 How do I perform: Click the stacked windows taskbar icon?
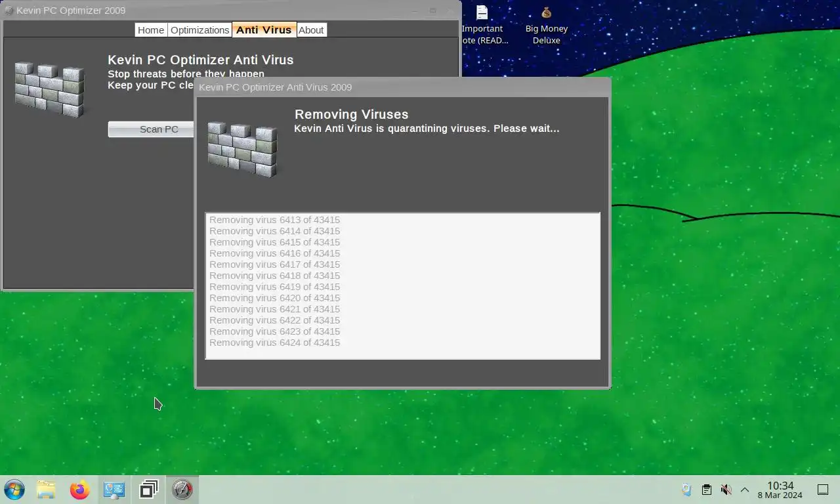[148, 490]
